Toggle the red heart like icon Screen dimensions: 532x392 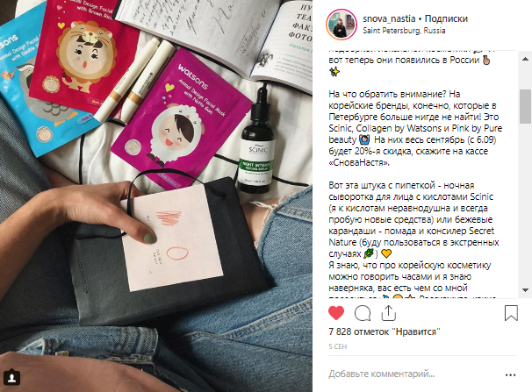(x=336, y=313)
